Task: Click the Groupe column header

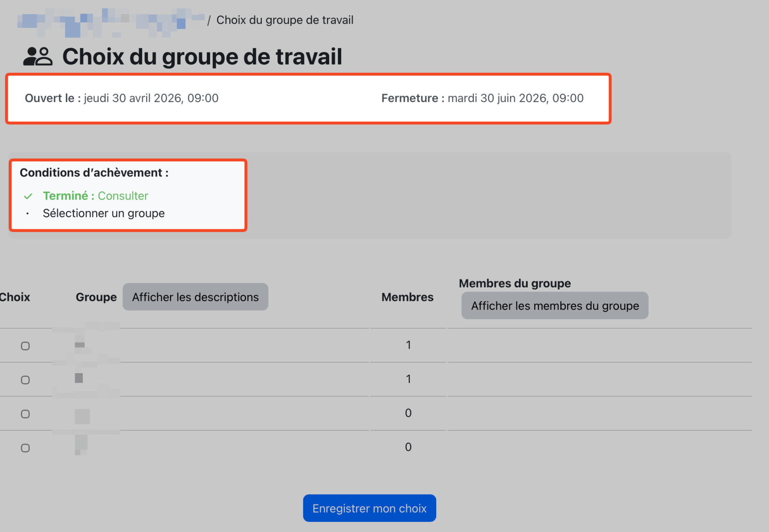Action: (x=96, y=297)
